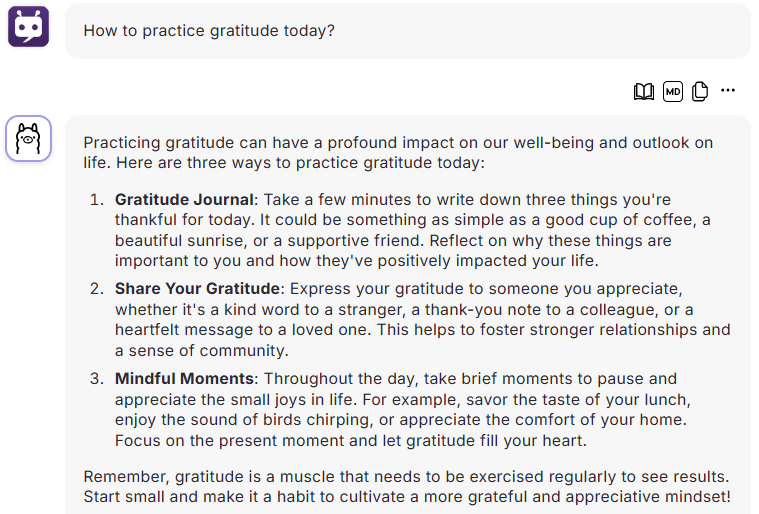The height and width of the screenshot is (514, 759).
Task: Click the closing paragraph starting "Remember, gratitude"
Action: pyautogui.click(x=407, y=486)
